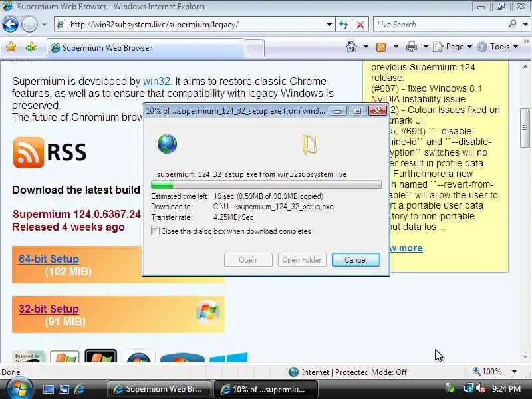Screen dimensions: 532x399
Task: Click the Windows logo in 32-bit banner
Action: click(207, 311)
